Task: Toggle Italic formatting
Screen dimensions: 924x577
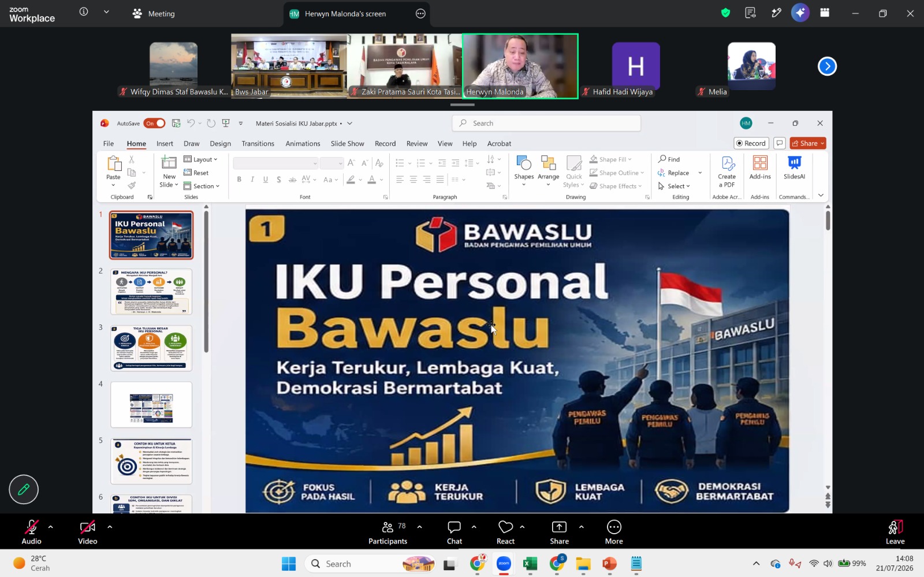Action: 252,180
